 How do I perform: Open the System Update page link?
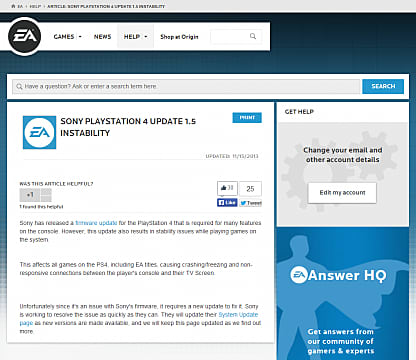click(x=238, y=315)
